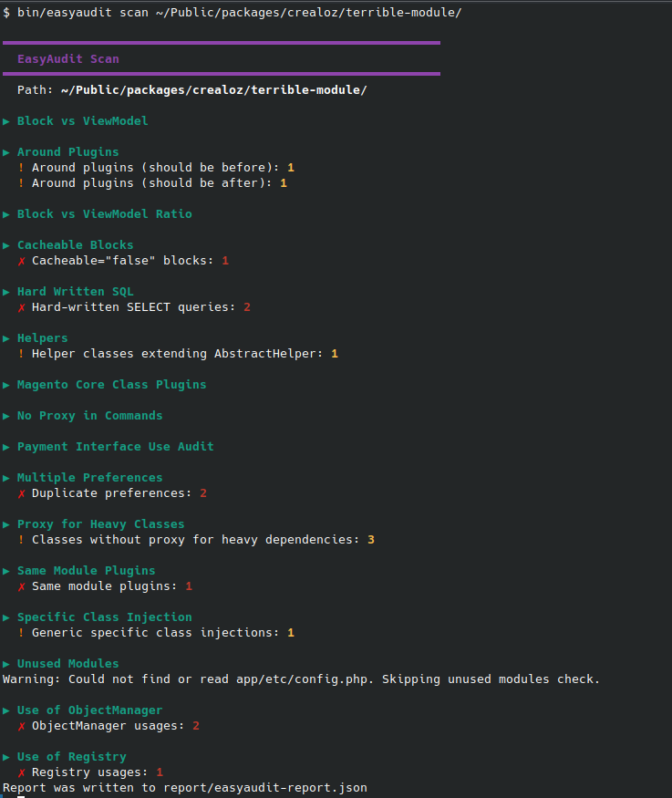This screenshot has height=798, width=672.
Task: Click the triangle beside Specific Class Injection
Action: click(6, 617)
